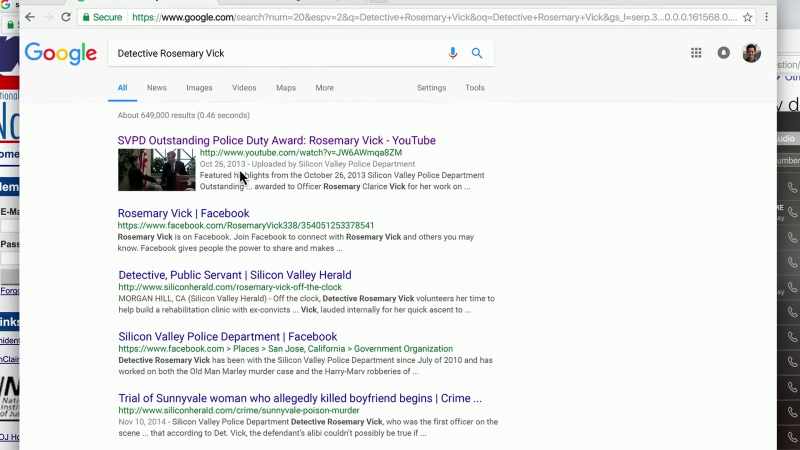Click the browser back arrow
800x450 pixels.
tap(30, 17)
